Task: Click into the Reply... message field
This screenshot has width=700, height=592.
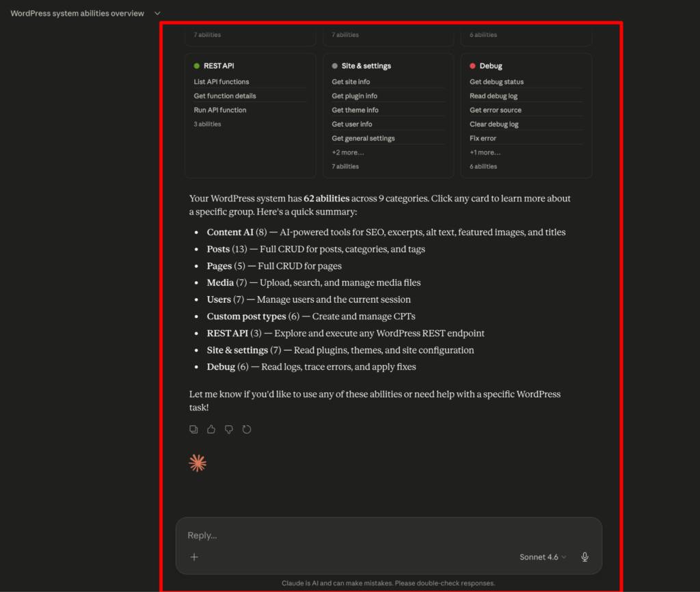Action: [388, 535]
